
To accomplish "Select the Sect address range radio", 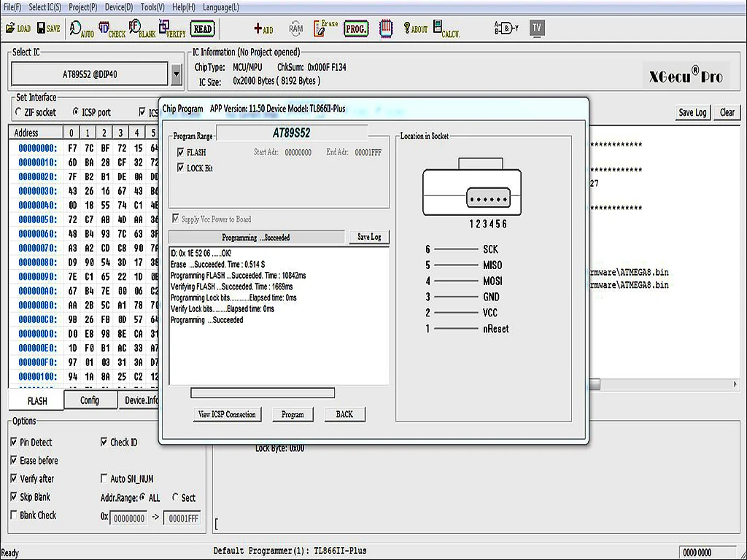I will (175, 497).
